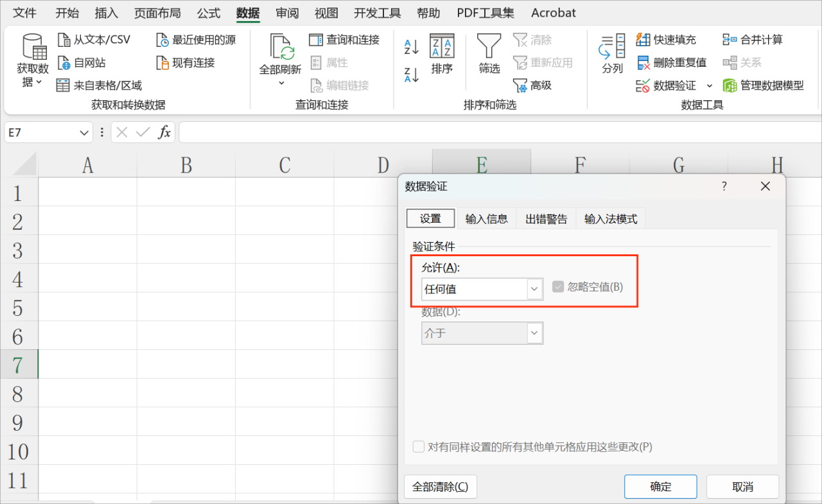Switch to the 审阅 tab

(287, 13)
